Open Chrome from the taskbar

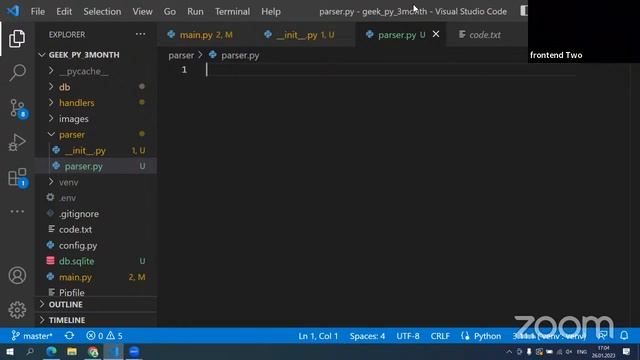click(x=93, y=351)
